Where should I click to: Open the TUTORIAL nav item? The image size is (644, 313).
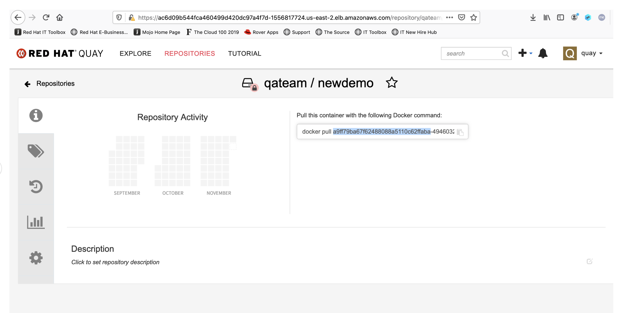[x=244, y=53]
